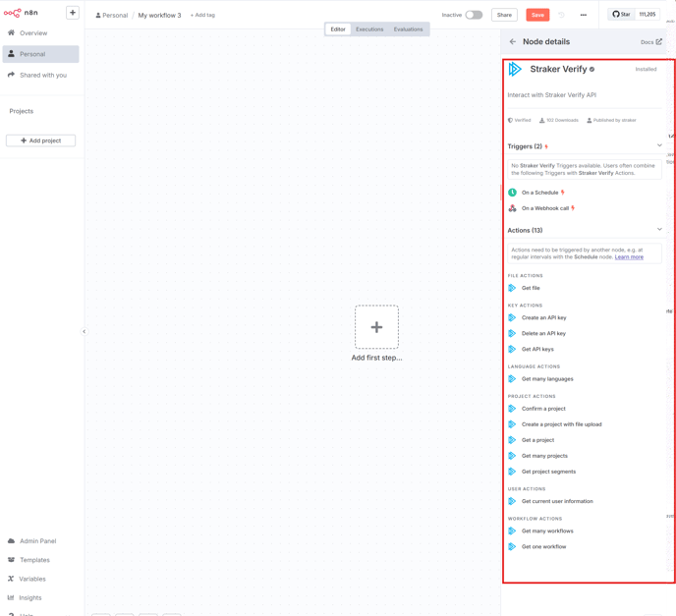
Task: Click the Add first step plus box
Action: tap(376, 327)
